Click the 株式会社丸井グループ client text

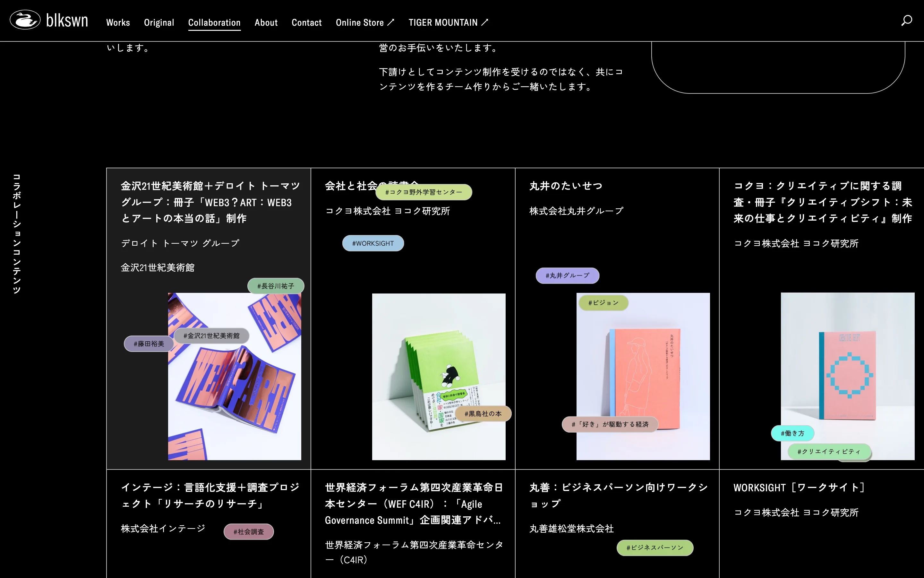point(577,211)
